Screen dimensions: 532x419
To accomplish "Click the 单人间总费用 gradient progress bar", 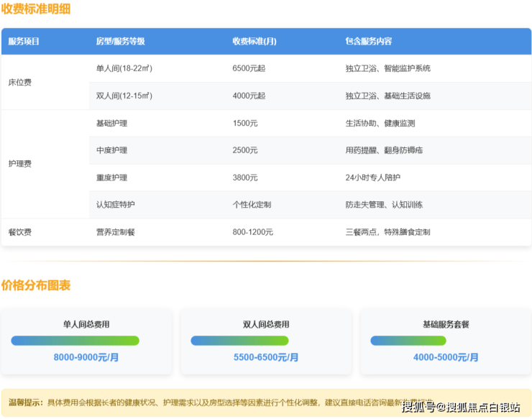I will [x=75, y=341].
